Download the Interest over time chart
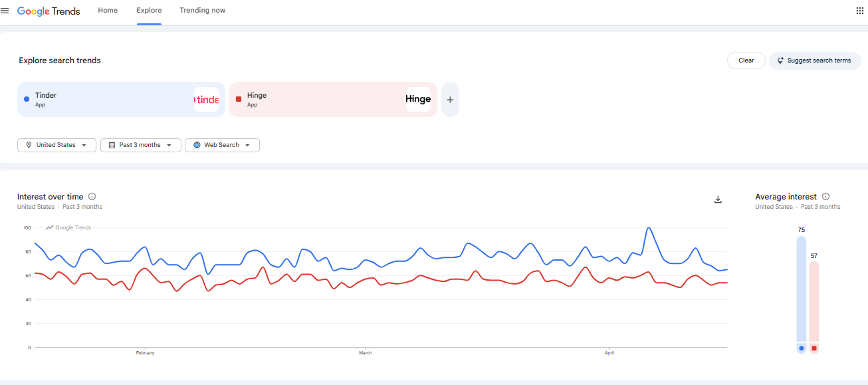The image size is (868, 385). pyautogui.click(x=718, y=199)
